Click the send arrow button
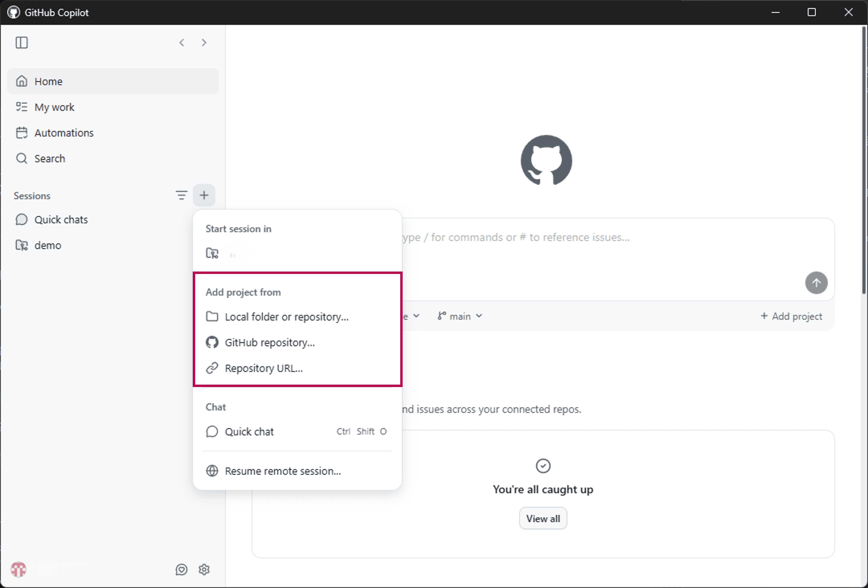This screenshot has width=868, height=588. pos(816,283)
